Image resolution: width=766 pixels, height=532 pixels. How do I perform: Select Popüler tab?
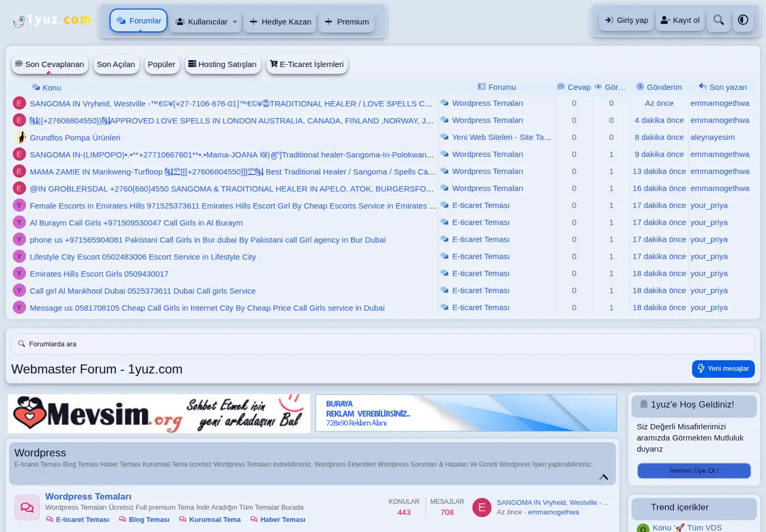pos(162,64)
